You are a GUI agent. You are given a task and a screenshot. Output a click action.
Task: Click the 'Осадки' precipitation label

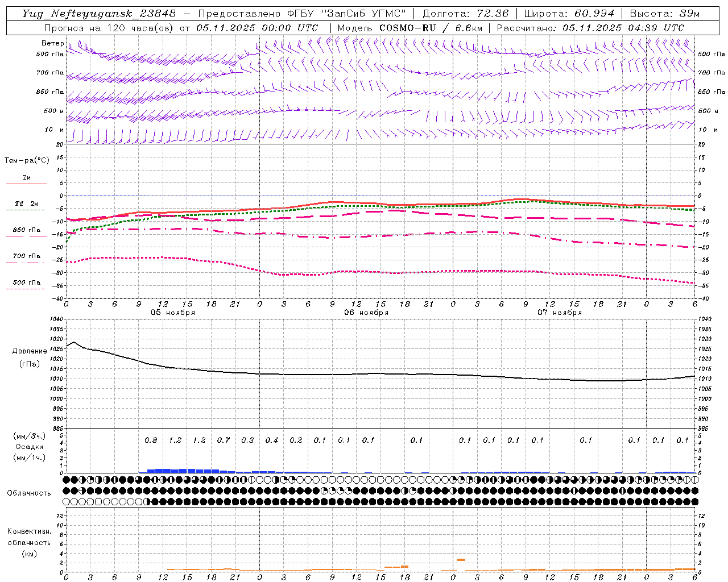(x=30, y=447)
